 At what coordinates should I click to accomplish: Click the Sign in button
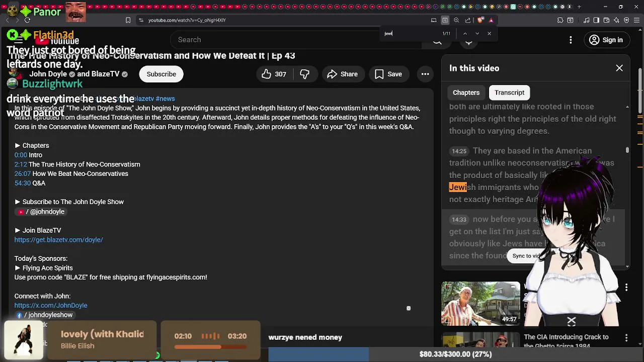[x=606, y=40]
